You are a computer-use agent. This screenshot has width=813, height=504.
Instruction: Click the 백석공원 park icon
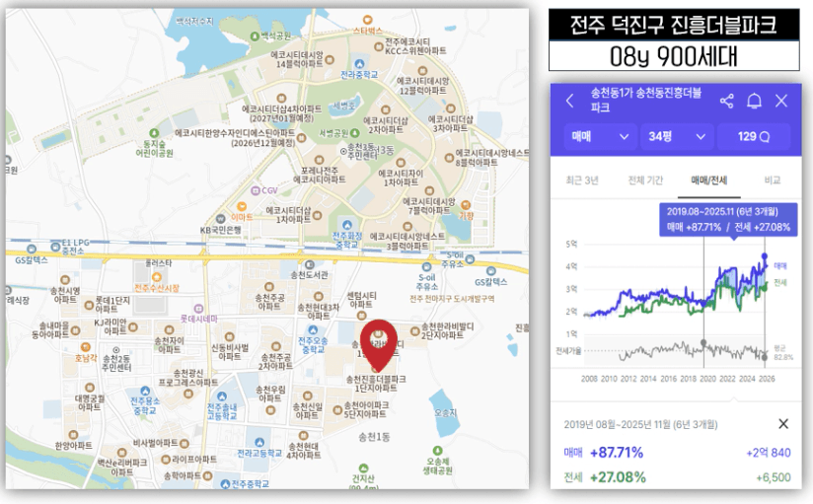(255, 36)
